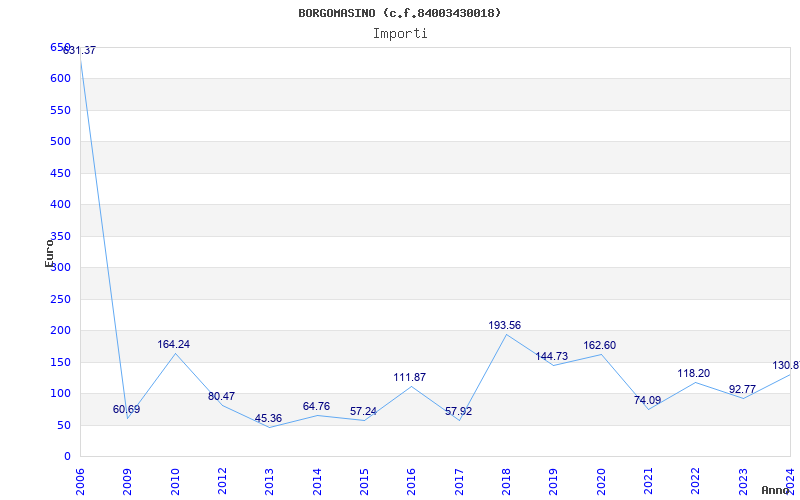Image resolution: width=800 pixels, height=500 pixels.
Task: Click the data label 144.73
Action: (552, 357)
